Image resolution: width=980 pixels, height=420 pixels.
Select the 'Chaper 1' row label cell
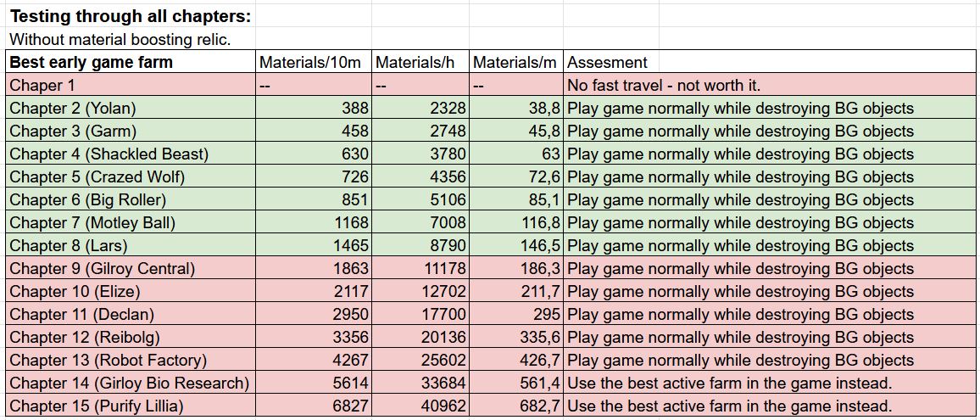42,85
